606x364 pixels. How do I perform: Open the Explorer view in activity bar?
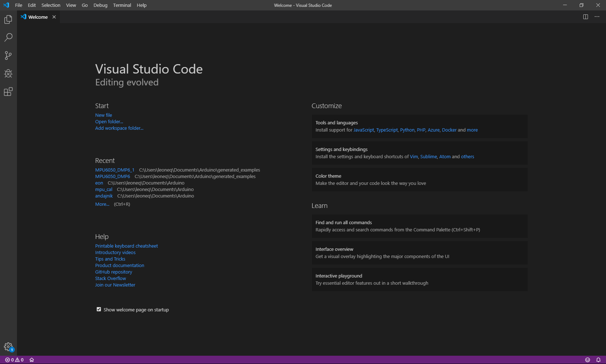pyautogui.click(x=8, y=19)
